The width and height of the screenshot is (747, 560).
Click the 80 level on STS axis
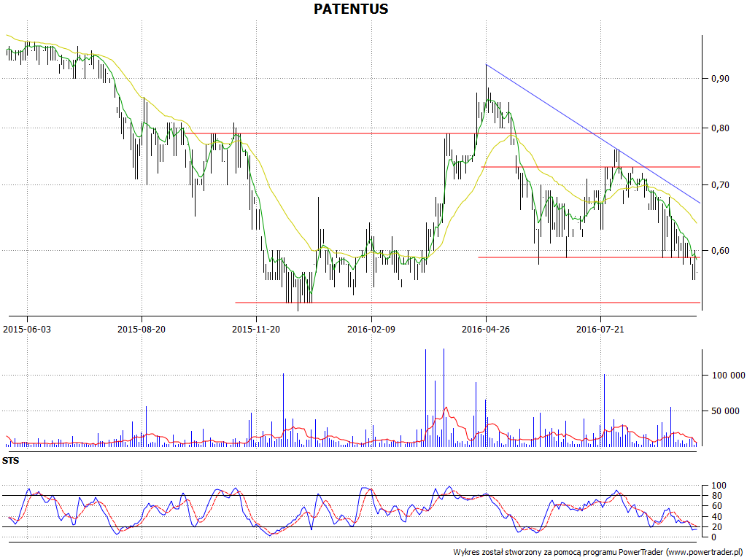[x=716, y=496]
